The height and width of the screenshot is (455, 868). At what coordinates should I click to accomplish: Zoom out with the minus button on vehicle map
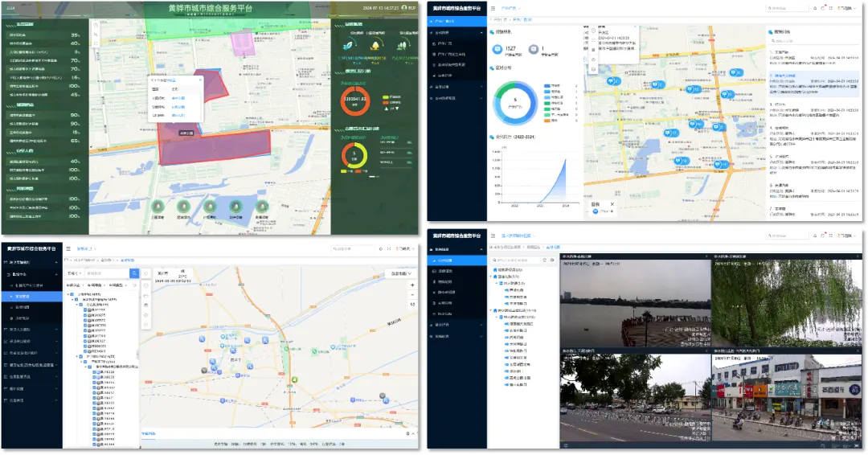pyautogui.click(x=412, y=295)
